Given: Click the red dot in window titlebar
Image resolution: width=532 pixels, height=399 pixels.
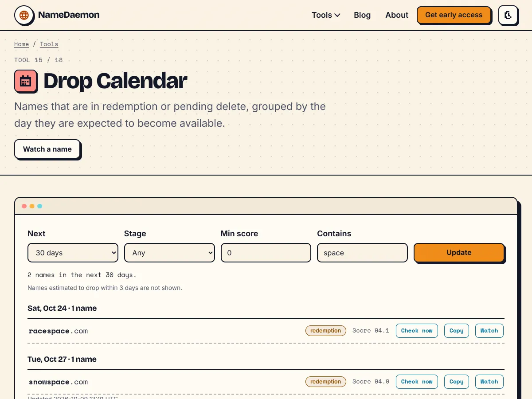Looking at the screenshot, I should (x=24, y=206).
